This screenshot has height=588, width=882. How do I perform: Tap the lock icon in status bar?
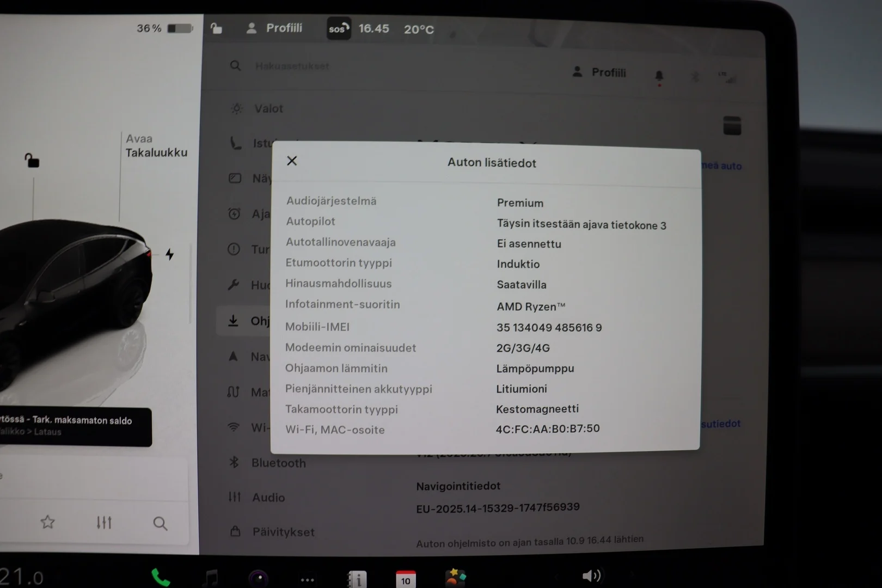(x=216, y=28)
